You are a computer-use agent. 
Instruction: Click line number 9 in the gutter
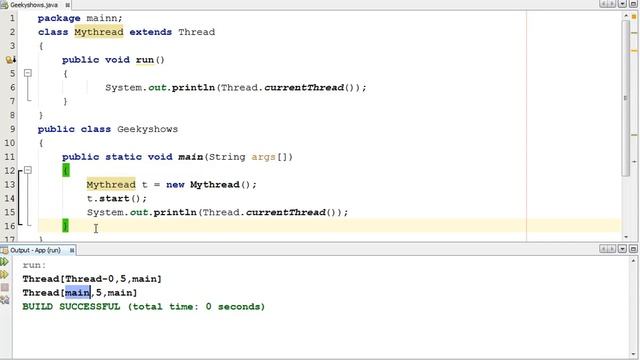[12, 129]
